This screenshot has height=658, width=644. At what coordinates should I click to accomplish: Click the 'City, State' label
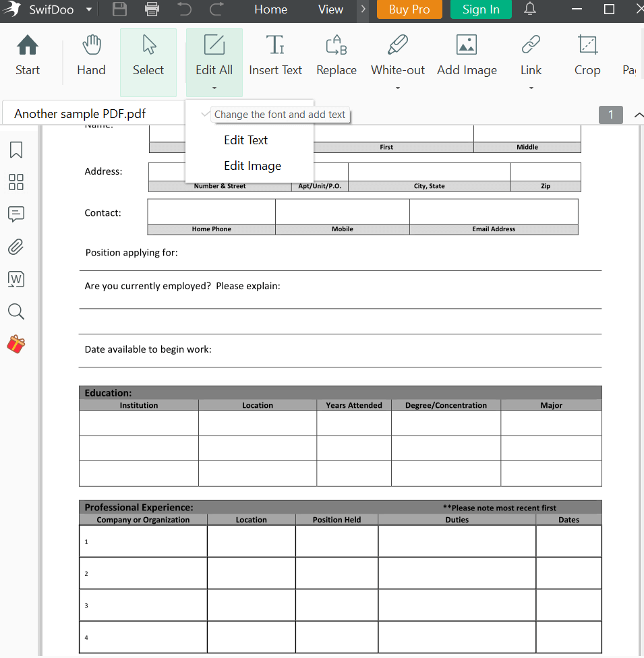429,186
